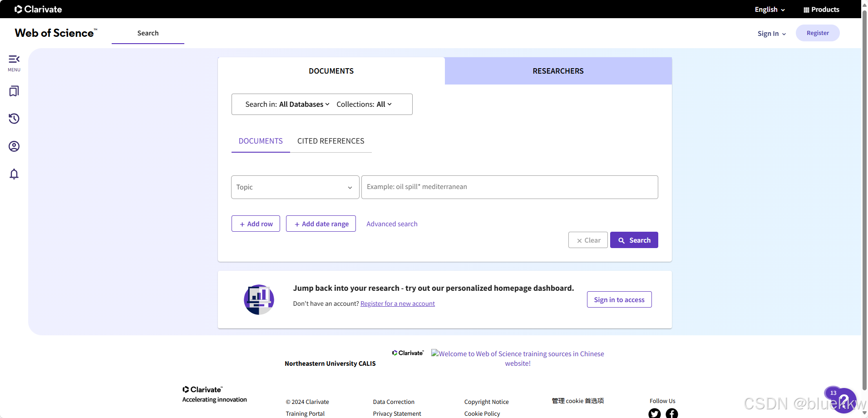The width and height of the screenshot is (868, 418).
Task: Open Register for a new account link
Action: (x=398, y=304)
